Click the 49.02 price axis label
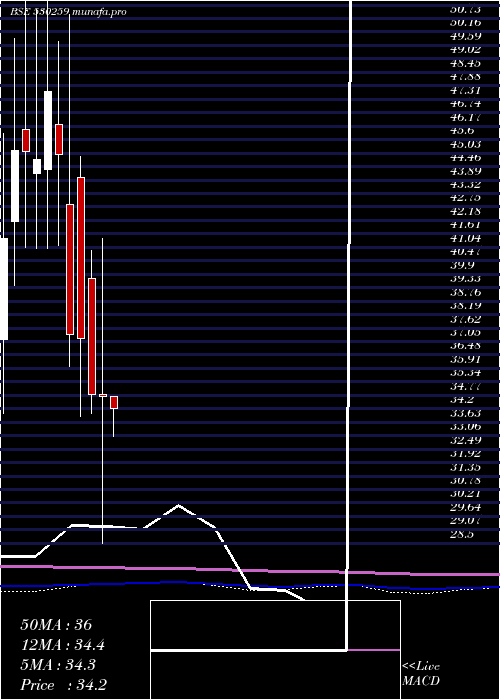The height and width of the screenshot is (700, 500). click(465, 50)
